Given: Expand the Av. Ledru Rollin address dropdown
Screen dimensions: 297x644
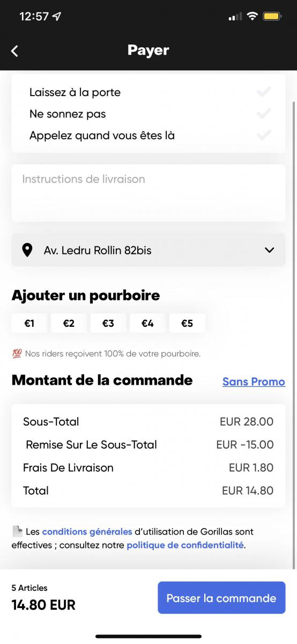Looking at the screenshot, I should tap(148, 250).
